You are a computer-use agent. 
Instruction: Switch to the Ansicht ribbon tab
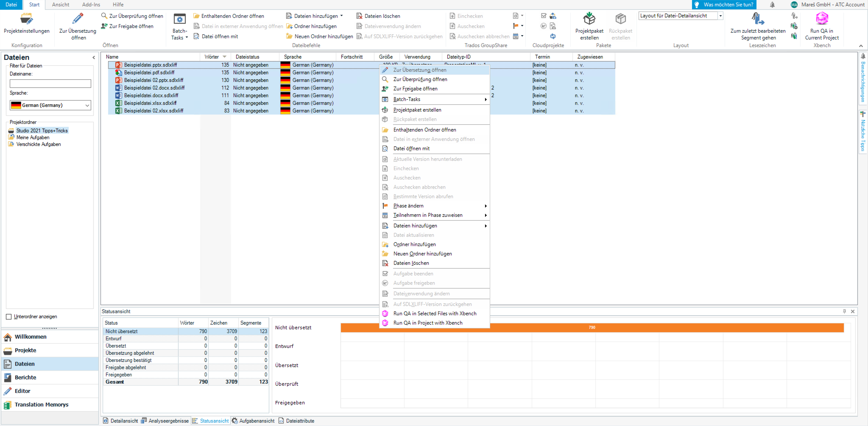point(61,5)
